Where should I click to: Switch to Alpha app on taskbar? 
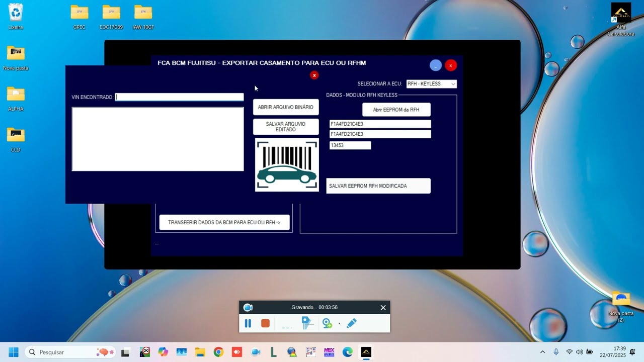(366, 352)
